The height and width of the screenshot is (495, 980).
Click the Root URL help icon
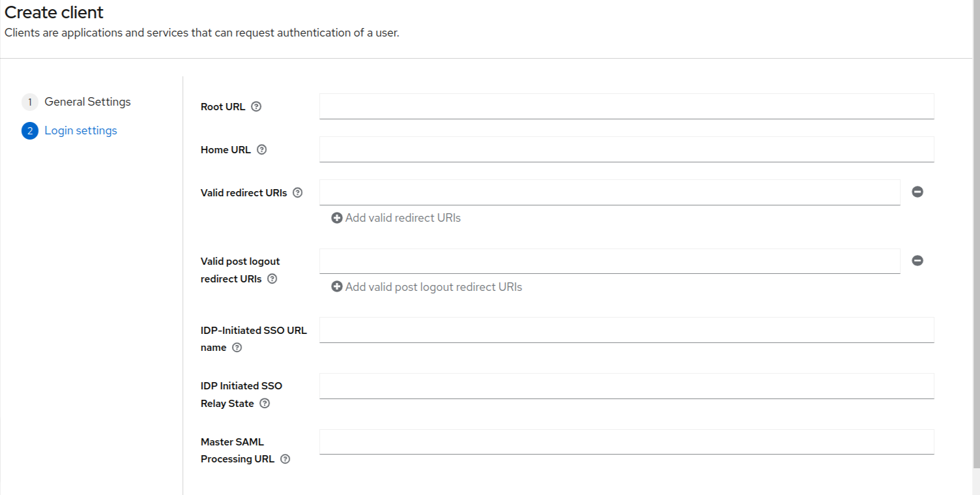pos(256,107)
